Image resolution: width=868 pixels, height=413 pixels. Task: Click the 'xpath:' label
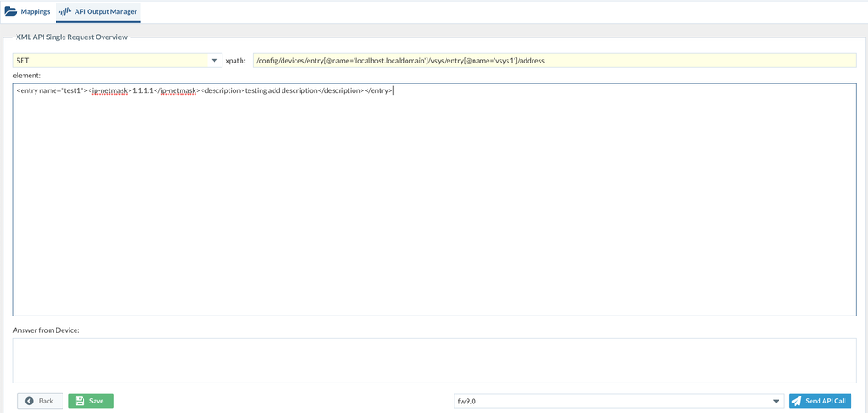coord(235,62)
